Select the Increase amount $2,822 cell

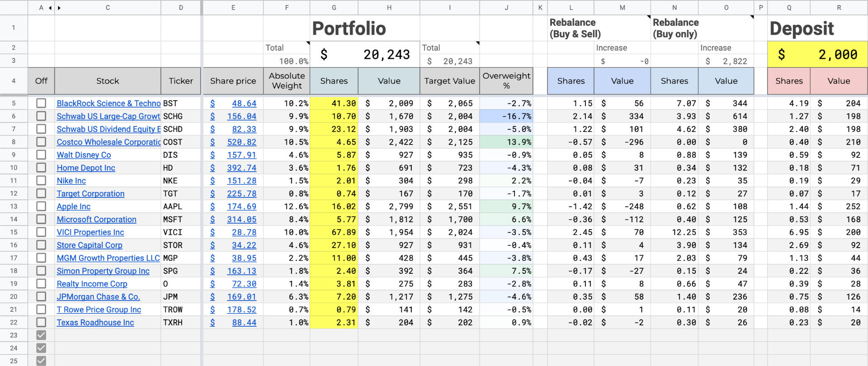point(726,61)
